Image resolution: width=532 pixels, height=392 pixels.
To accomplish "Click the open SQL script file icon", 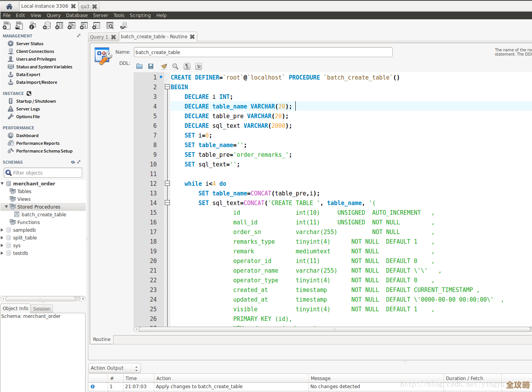I will tap(19, 25).
